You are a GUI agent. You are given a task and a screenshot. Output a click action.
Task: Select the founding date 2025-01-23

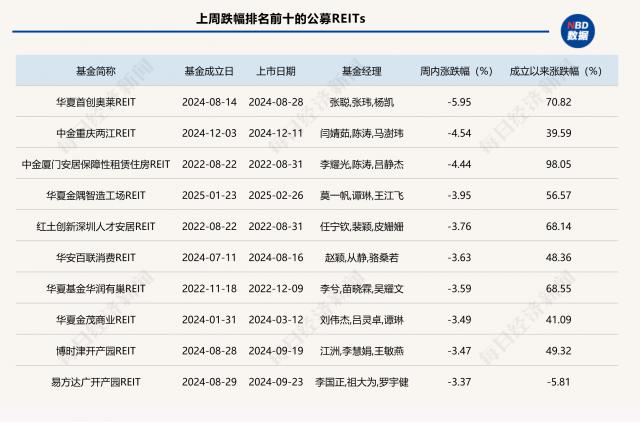[209, 195]
